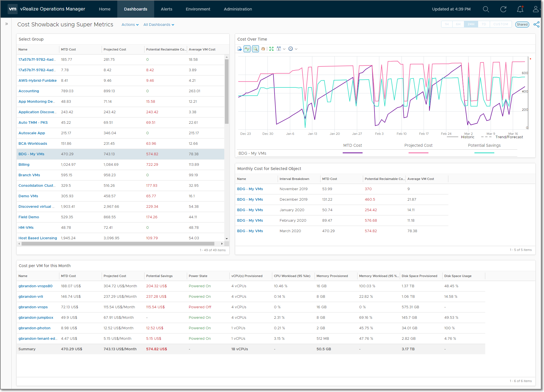Screen dimensions: 544x392
Task: Select the pan hand tool
Action: pyautogui.click(x=263, y=49)
